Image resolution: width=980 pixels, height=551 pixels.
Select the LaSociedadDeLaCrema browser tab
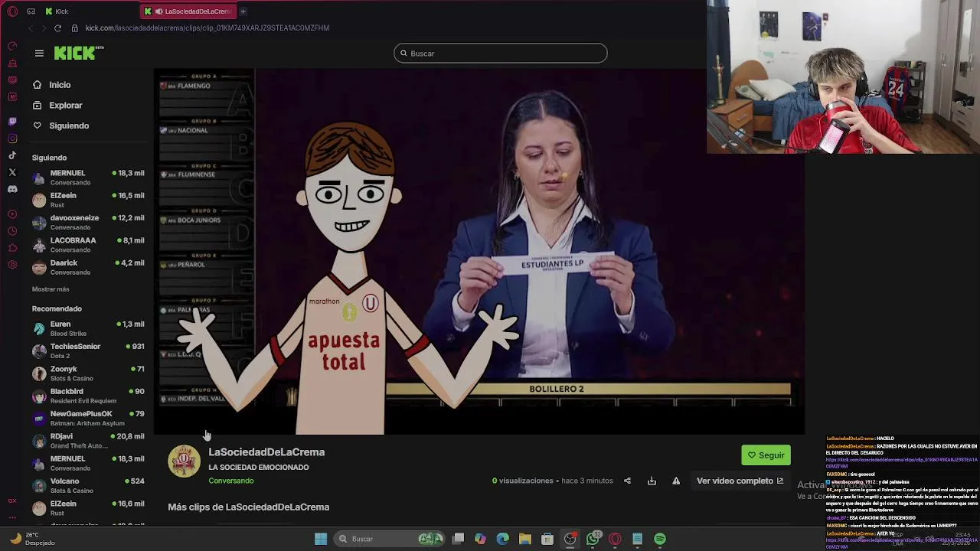(x=188, y=11)
